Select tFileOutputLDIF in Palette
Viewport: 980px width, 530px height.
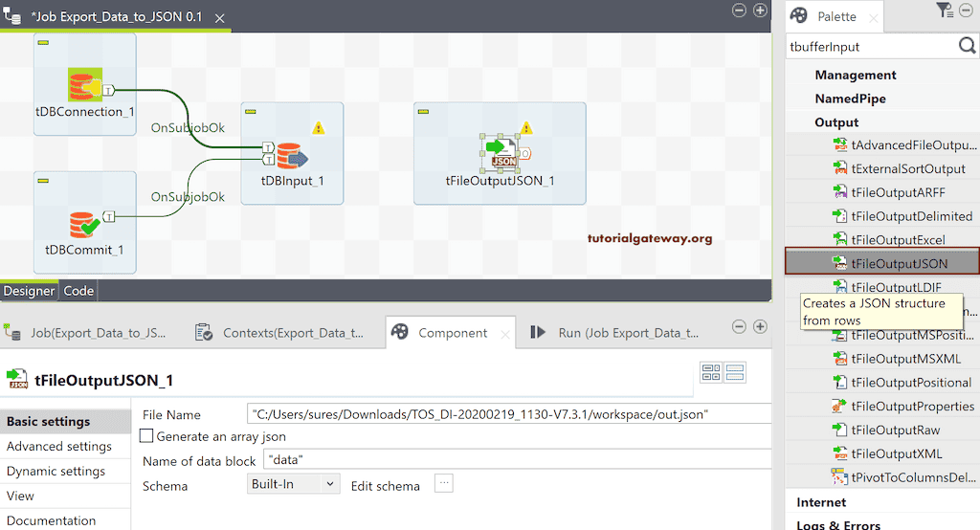point(887,287)
